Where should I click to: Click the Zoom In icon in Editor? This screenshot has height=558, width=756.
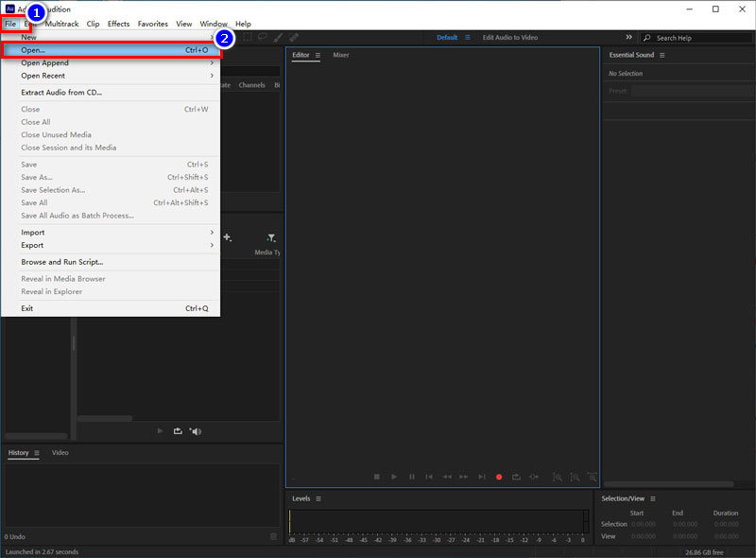coord(558,478)
